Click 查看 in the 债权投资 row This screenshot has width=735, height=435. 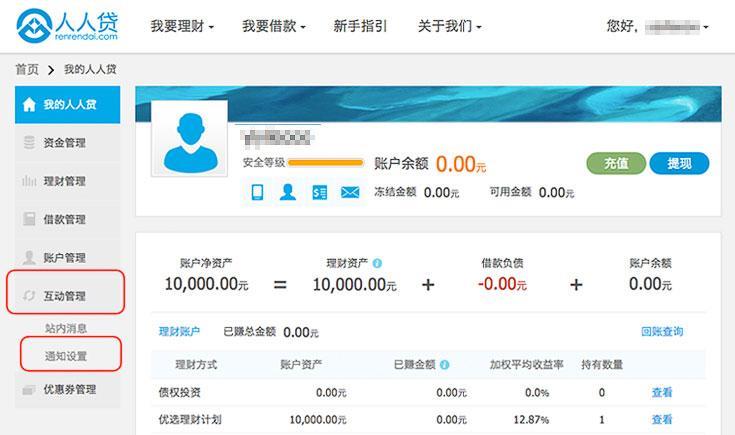click(x=662, y=392)
